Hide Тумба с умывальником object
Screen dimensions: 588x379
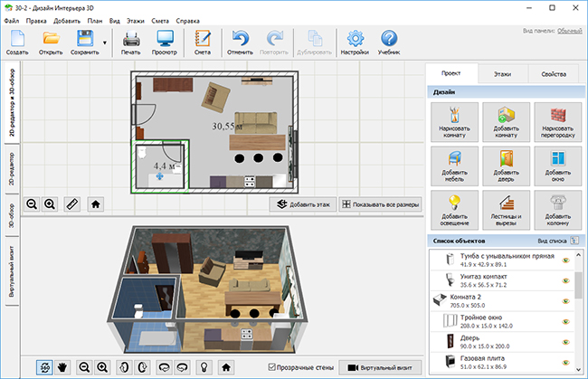[566, 261]
